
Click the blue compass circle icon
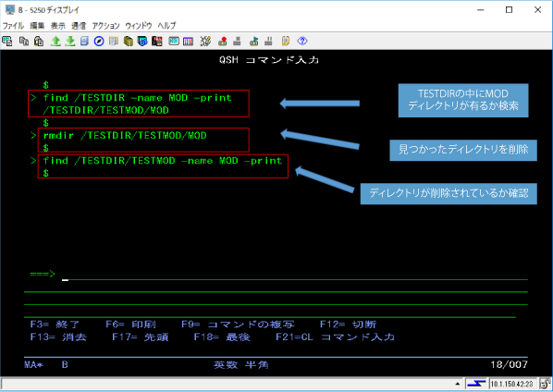coord(99,42)
